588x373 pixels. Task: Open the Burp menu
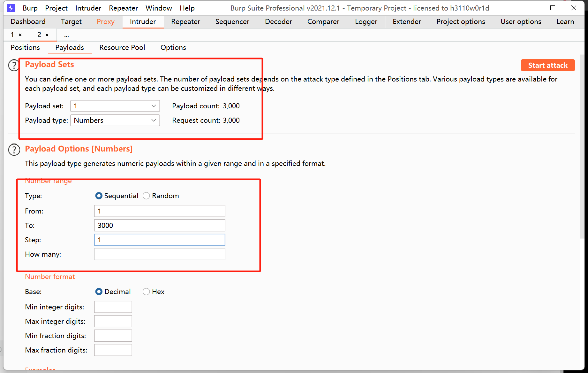[30, 8]
